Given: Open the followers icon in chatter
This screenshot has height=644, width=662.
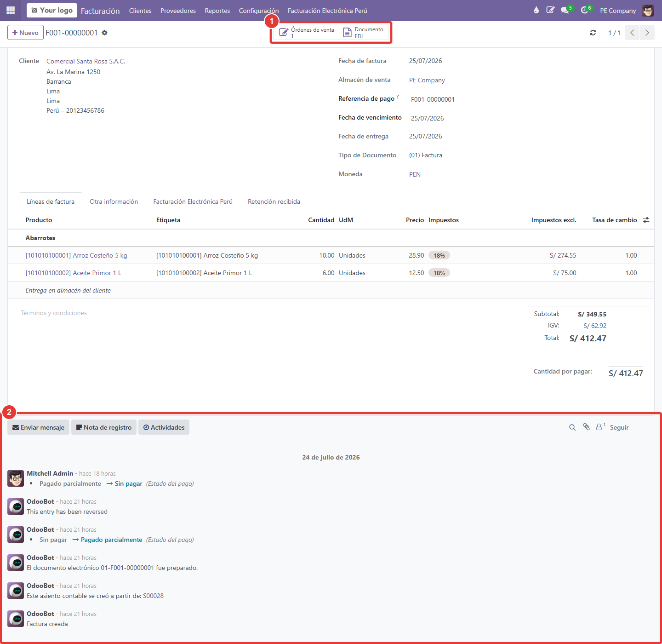Looking at the screenshot, I should coord(600,427).
